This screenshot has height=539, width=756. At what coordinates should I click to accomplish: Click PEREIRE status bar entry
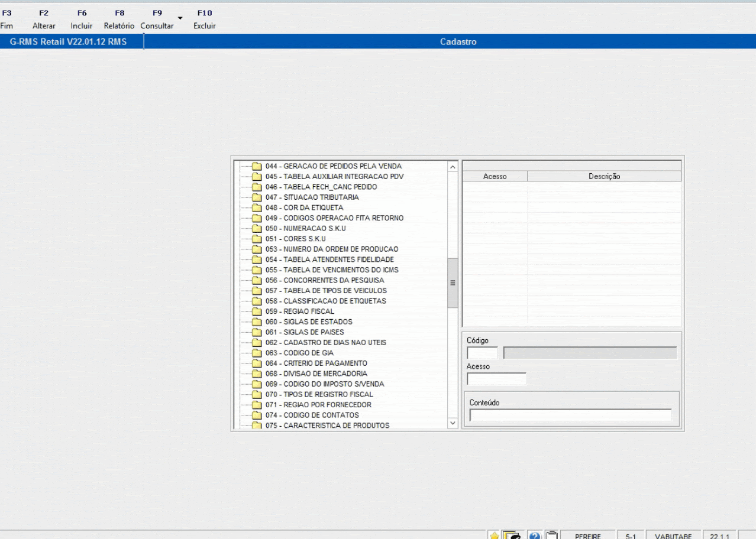coord(588,536)
